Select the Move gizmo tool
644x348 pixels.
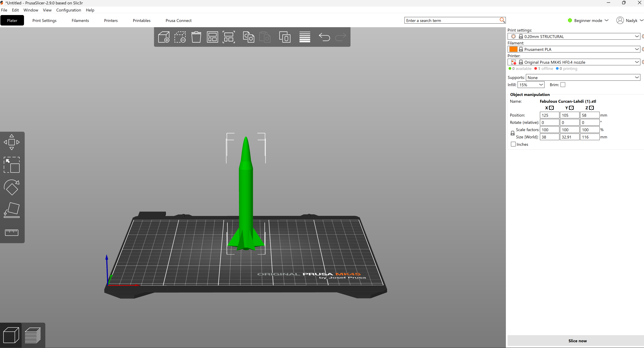tap(11, 142)
